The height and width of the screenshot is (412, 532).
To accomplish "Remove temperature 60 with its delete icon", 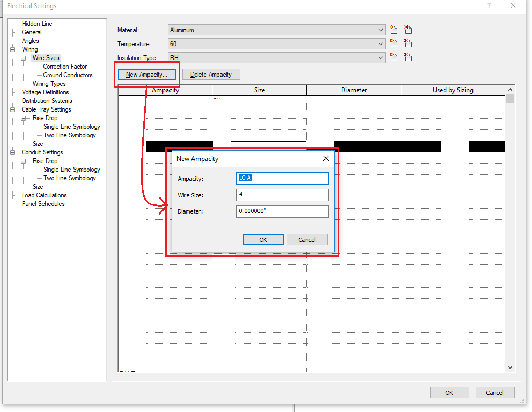I will coord(408,43).
